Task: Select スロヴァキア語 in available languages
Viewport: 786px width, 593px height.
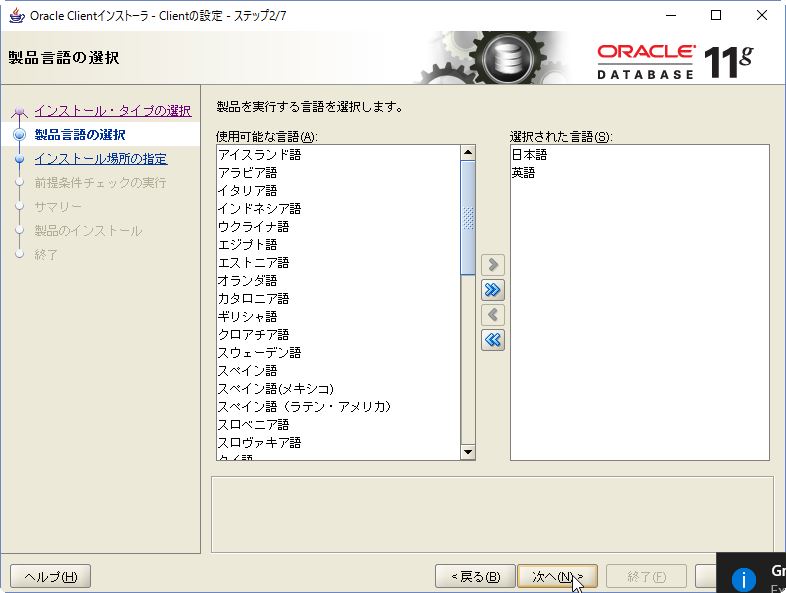Action: (x=338, y=443)
